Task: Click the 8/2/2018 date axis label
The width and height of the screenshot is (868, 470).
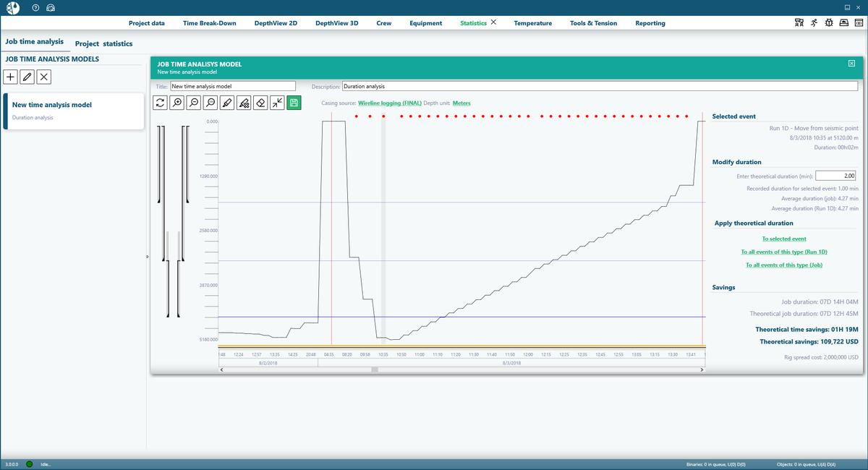Action: coord(268,363)
